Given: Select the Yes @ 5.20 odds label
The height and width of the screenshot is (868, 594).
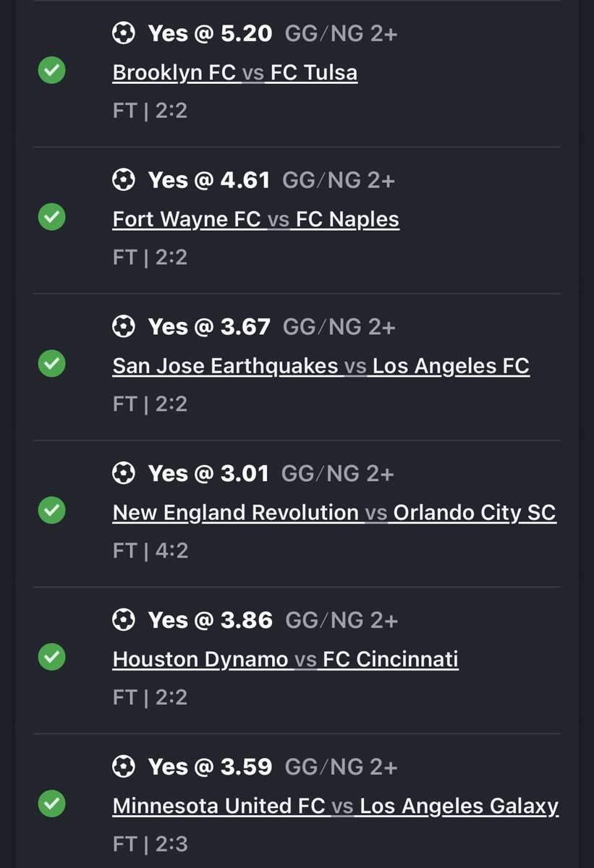Looking at the screenshot, I should 210,33.
